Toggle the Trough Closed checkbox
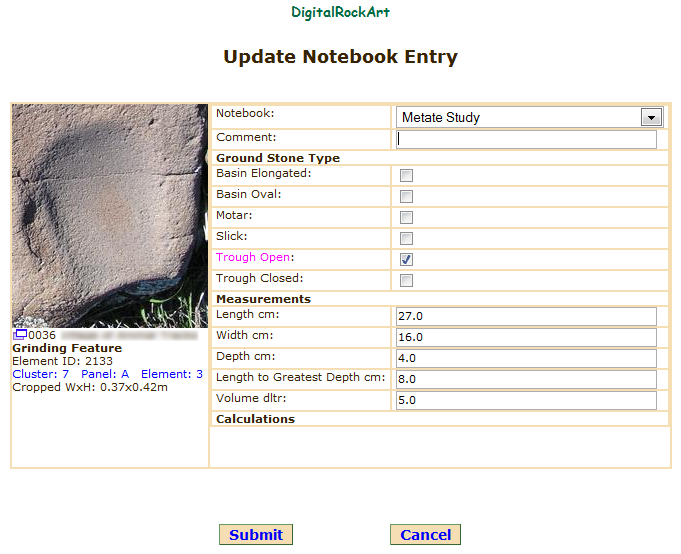Image resolution: width=681 pixels, height=554 pixels. pyautogui.click(x=407, y=280)
